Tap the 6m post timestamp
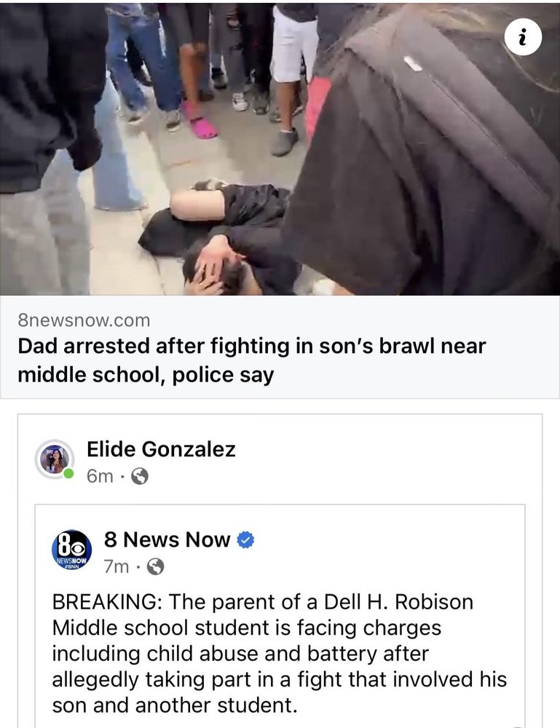This screenshot has height=728, width=560. pos(100,476)
